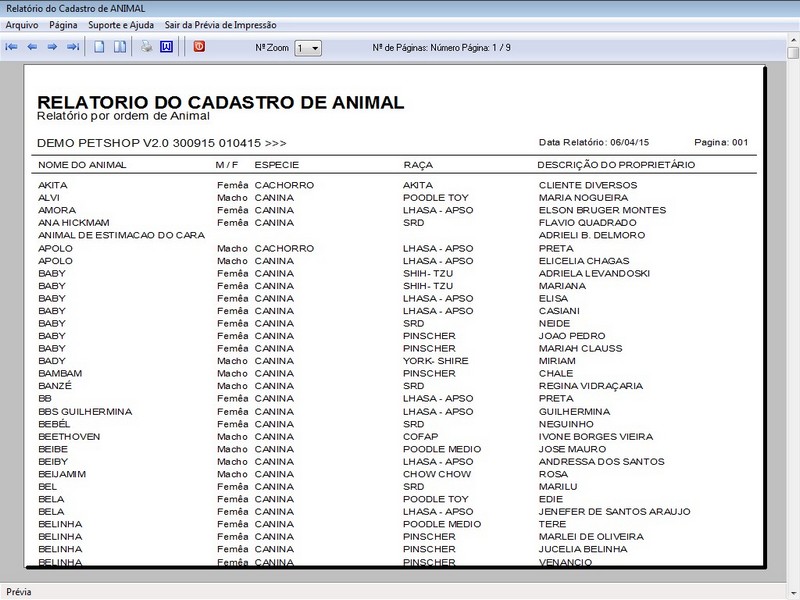Image resolution: width=800 pixels, height=600 pixels.
Task: Click the vertical scrollbar thumb
Action: (x=793, y=53)
